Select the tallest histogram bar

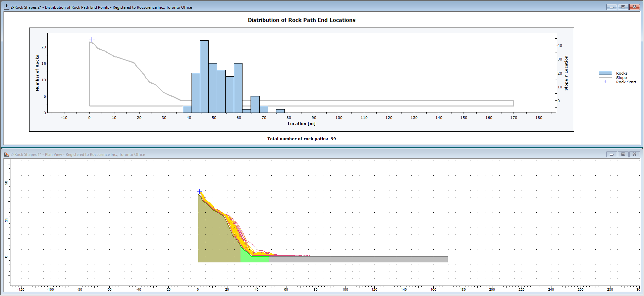coord(204,77)
